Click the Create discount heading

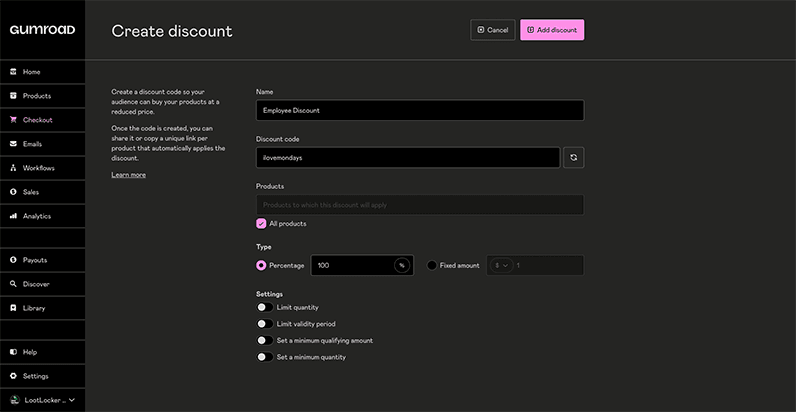click(172, 31)
